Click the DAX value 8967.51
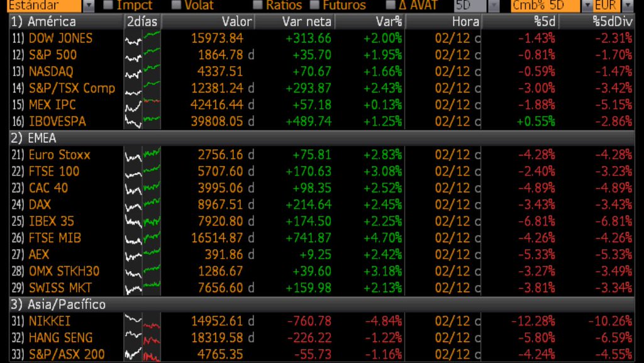Viewport: 644px width, 363px height. [x=220, y=204]
